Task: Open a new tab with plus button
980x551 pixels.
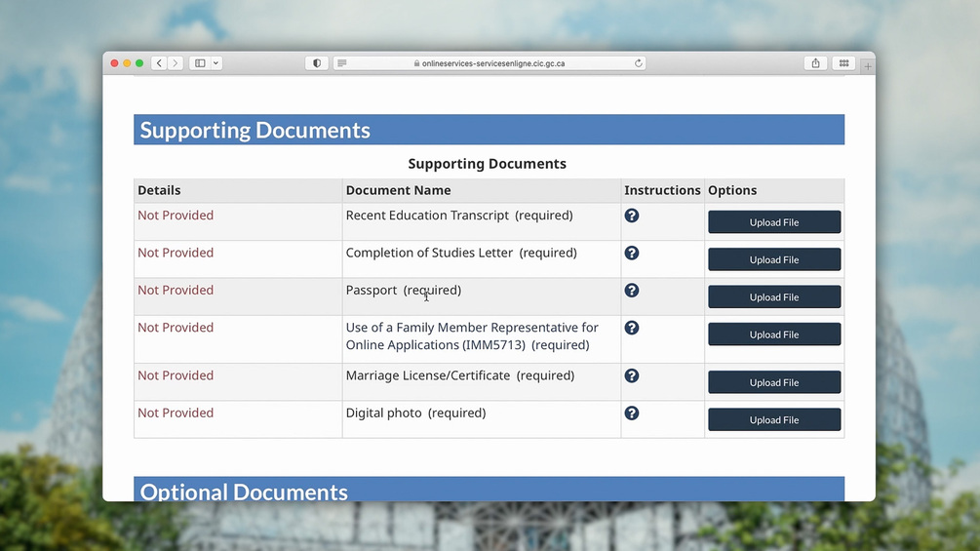Action: (868, 65)
